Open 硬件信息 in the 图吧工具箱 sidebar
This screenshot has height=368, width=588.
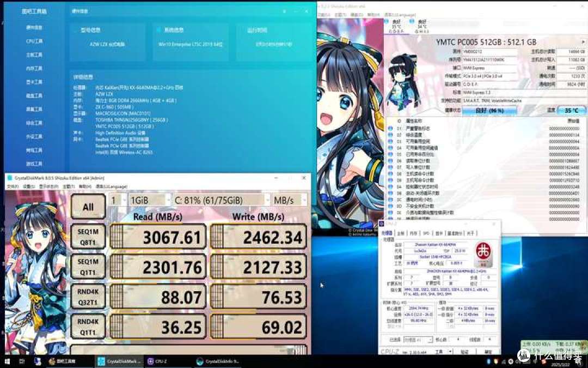[x=34, y=27]
